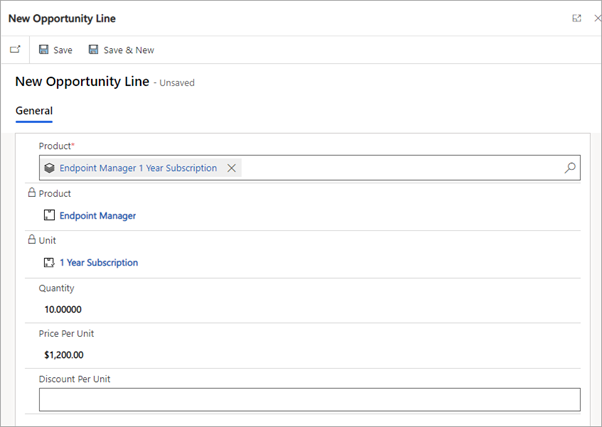Image resolution: width=602 pixels, height=427 pixels.
Task: Open Endpoint Manager 1 Year Subscription link
Action: click(x=138, y=168)
